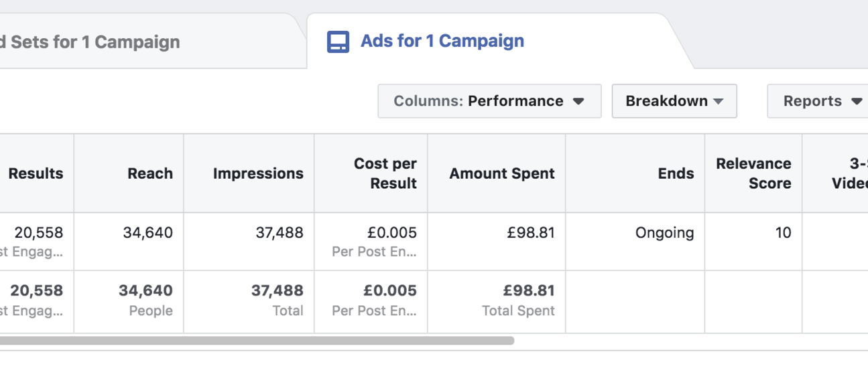Select the relevance score value 10
Image resolution: width=868 pixels, height=377 pixels.
pyautogui.click(x=783, y=233)
